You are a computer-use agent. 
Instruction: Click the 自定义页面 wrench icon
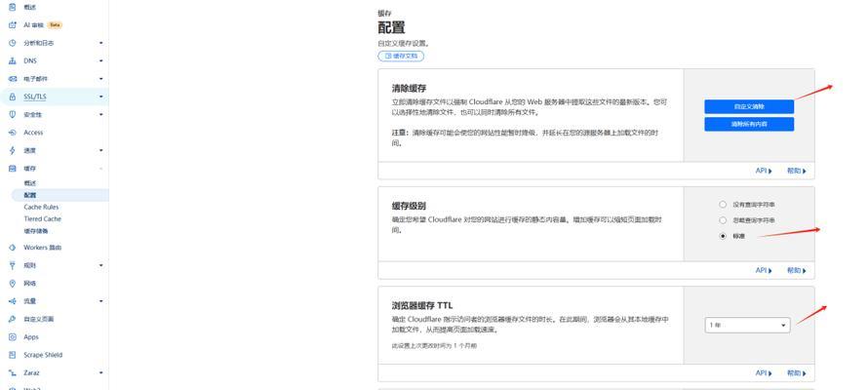(x=12, y=319)
